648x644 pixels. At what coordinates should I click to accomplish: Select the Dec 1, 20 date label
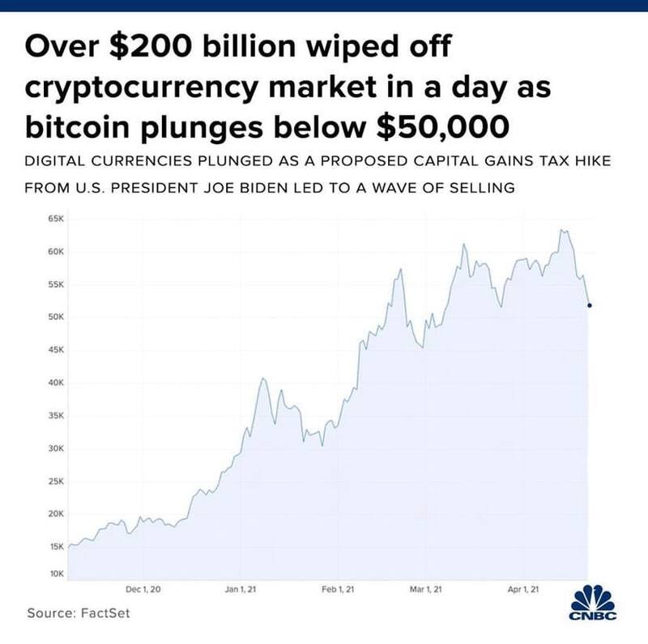pos(144,589)
